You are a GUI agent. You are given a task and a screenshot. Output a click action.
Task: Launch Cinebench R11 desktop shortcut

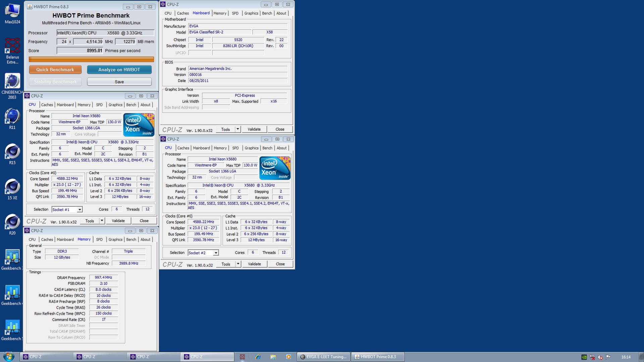(x=12, y=119)
